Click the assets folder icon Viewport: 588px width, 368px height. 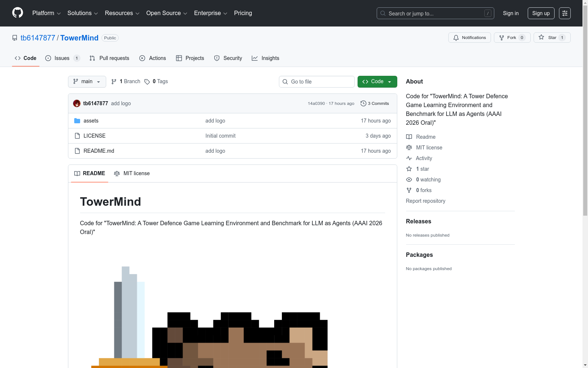pos(77,121)
